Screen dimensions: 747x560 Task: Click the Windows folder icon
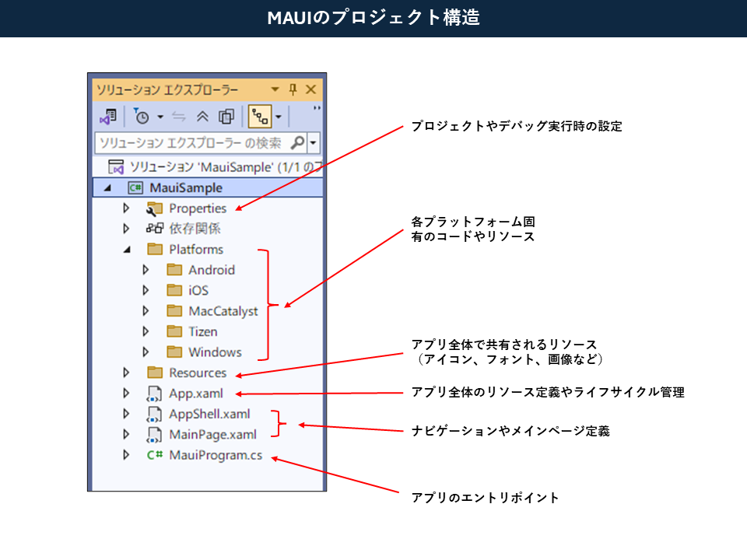(x=174, y=352)
